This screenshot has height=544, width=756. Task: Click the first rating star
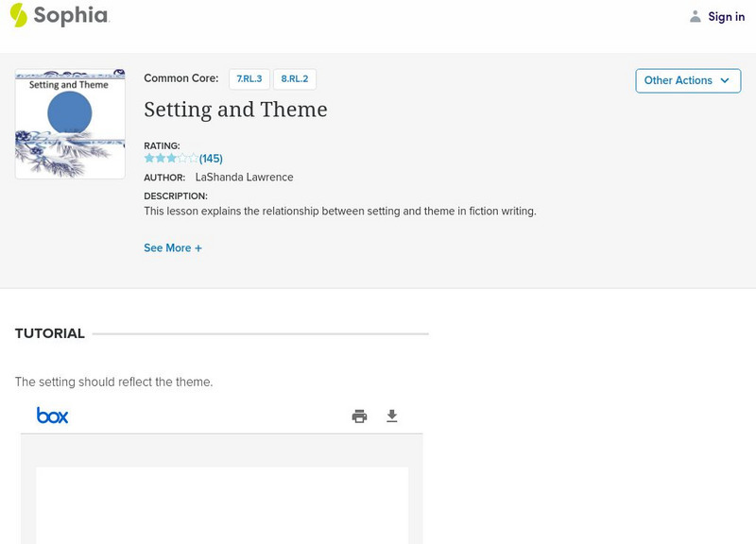149,159
